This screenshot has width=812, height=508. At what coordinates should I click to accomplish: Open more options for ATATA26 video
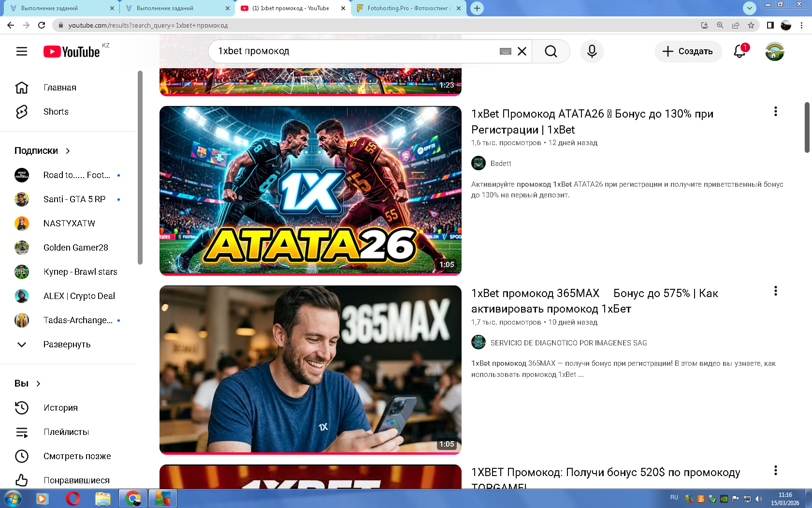[776, 112]
